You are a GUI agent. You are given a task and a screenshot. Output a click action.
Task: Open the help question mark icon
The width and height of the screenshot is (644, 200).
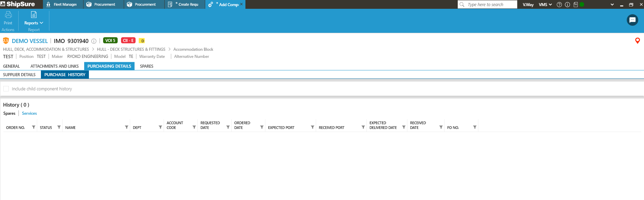click(x=559, y=5)
